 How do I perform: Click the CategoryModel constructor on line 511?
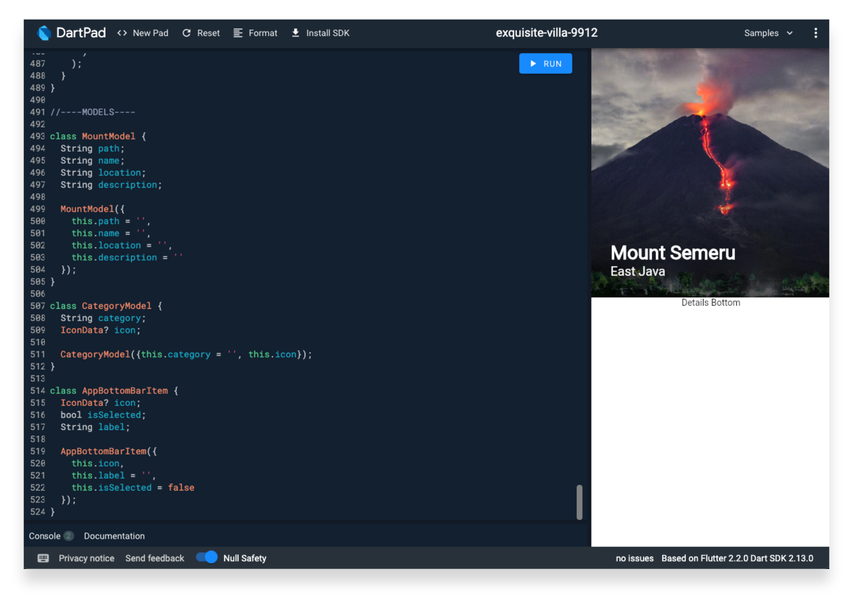(186, 354)
